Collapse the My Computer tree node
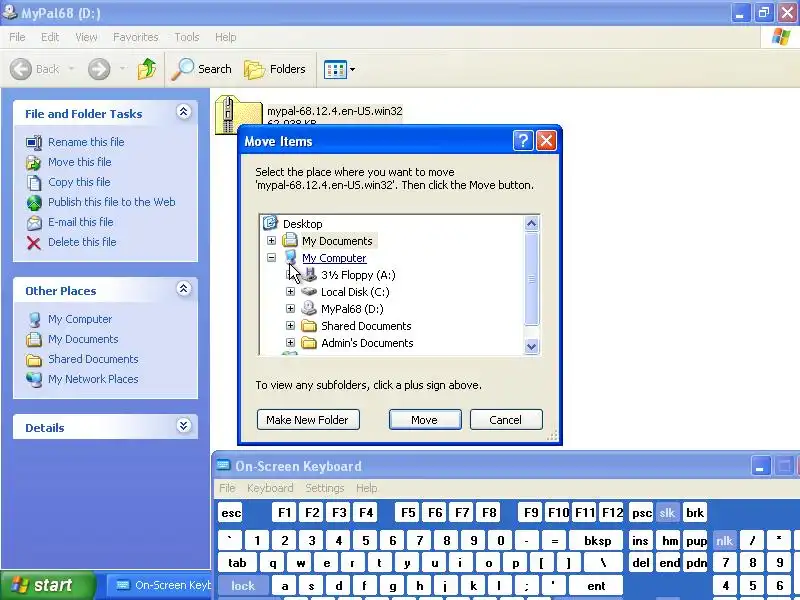Viewport: 800px width, 600px height. [x=271, y=258]
